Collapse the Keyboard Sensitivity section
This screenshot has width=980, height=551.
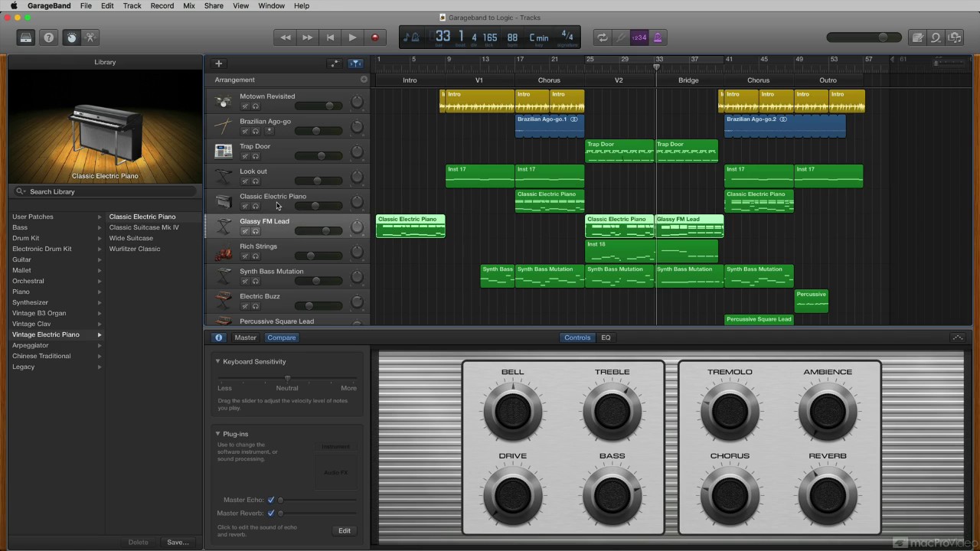217,361
